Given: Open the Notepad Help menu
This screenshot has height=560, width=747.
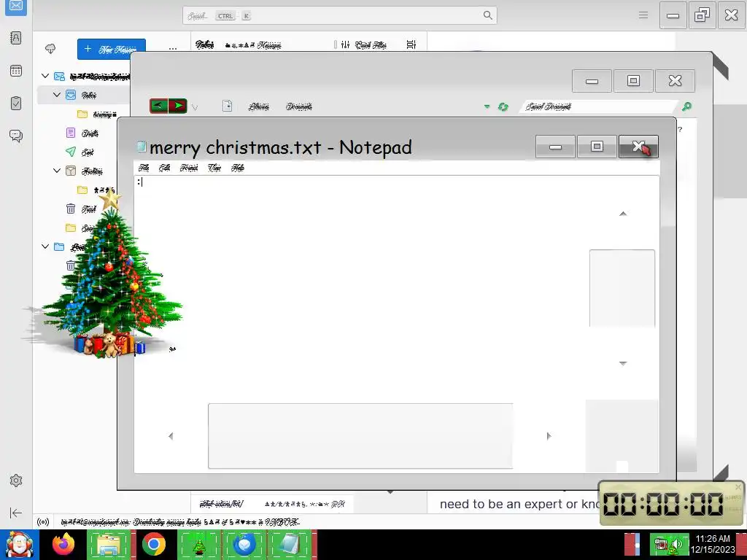Looking at the screenshot, I should pos(238,168).
